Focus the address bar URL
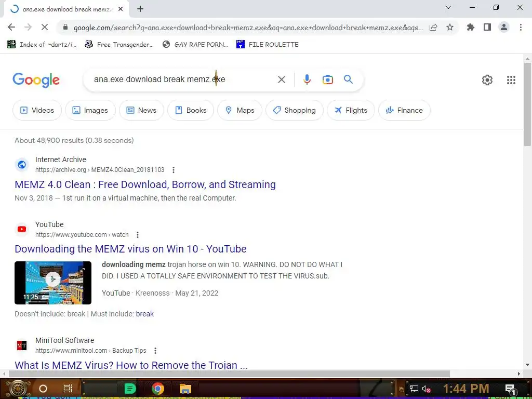 pos(248,28)
